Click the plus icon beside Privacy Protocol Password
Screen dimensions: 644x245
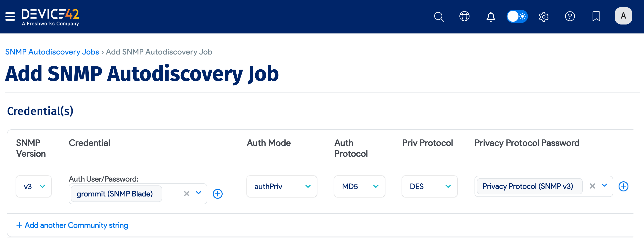click(624, 186)
